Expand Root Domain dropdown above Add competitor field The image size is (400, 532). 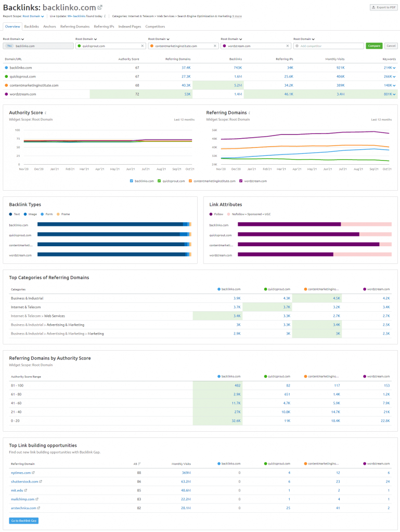point(304,39)
